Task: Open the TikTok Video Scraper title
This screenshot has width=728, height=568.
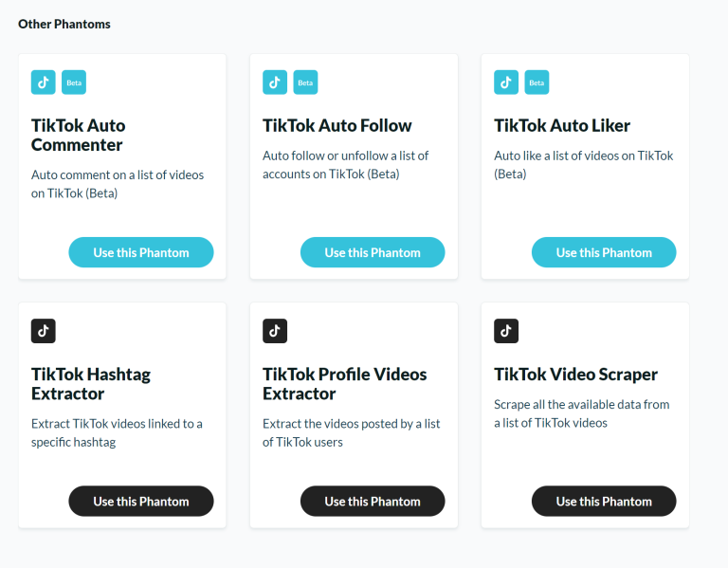Action: [575, 375]
